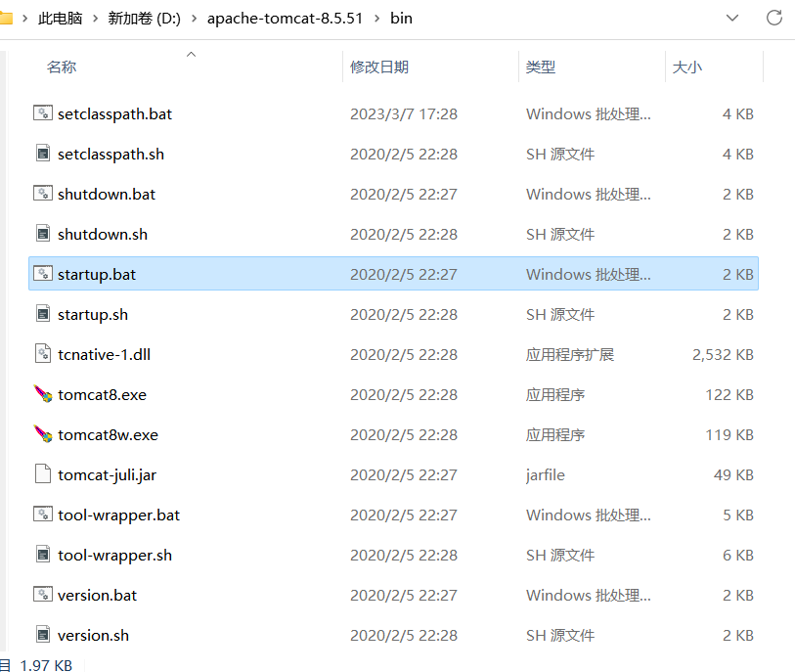The width and height of the screenshot is (795, 672).
Task: Click the 5 KB size value
Action: click(x=738, y=515)
